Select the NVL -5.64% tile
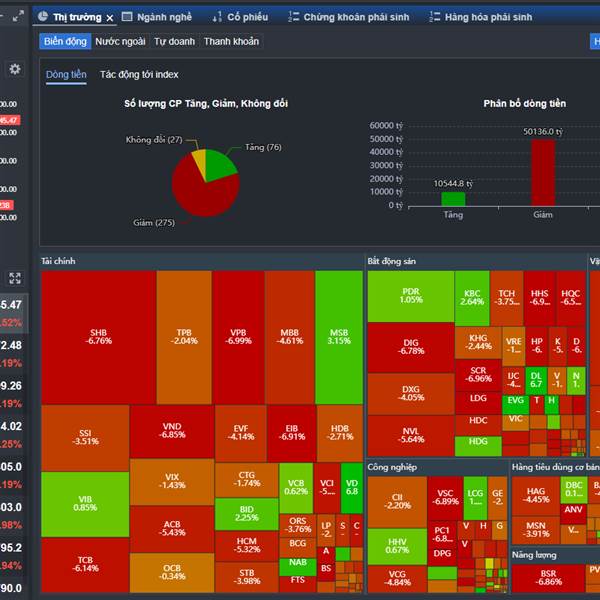The height and width of the screenshot is (600, 600). [x=411, y=435]
